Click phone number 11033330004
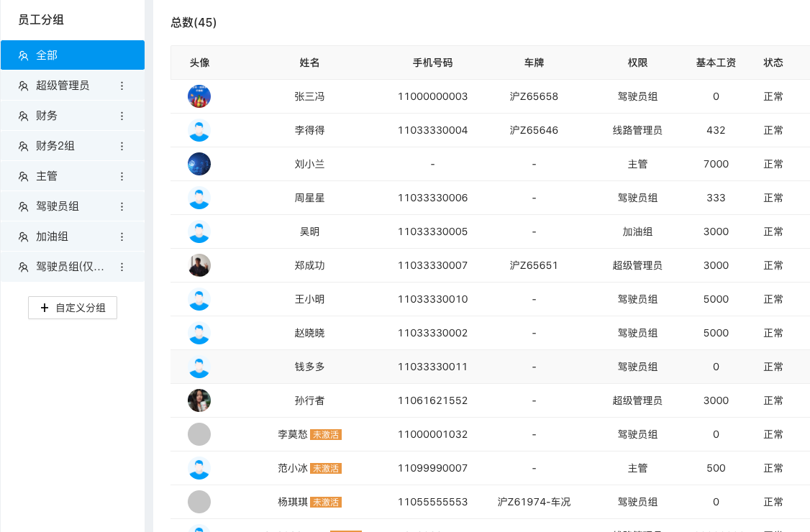 point(432,130)
